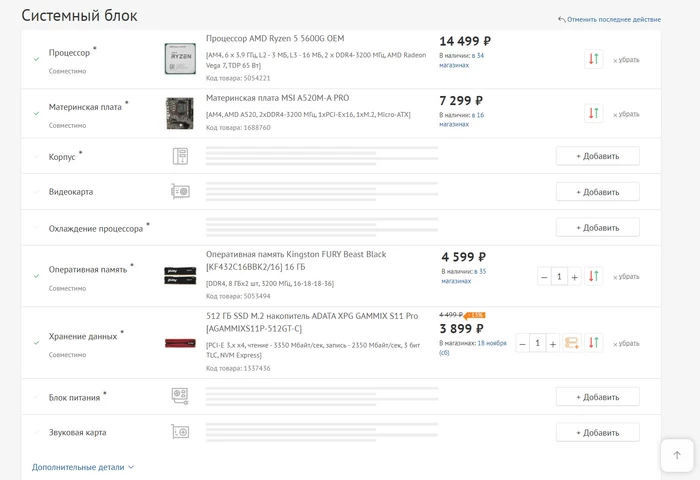The height and width of the screenshot is (480, 700).
Task: Add a power supply with Добавить button
Action: click(x=598, y=397)
